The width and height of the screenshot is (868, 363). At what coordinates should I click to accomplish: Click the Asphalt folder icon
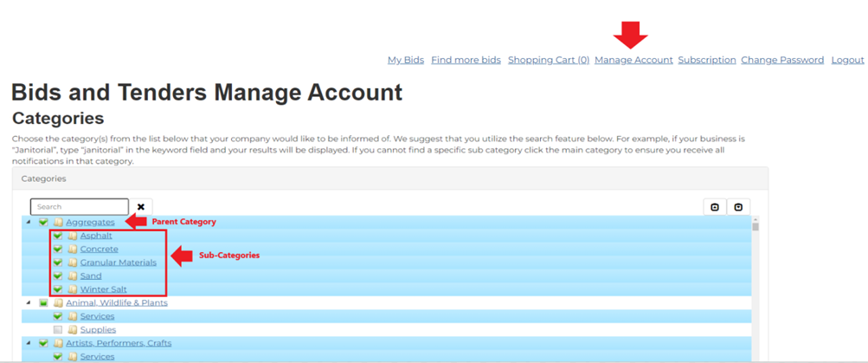73,236
